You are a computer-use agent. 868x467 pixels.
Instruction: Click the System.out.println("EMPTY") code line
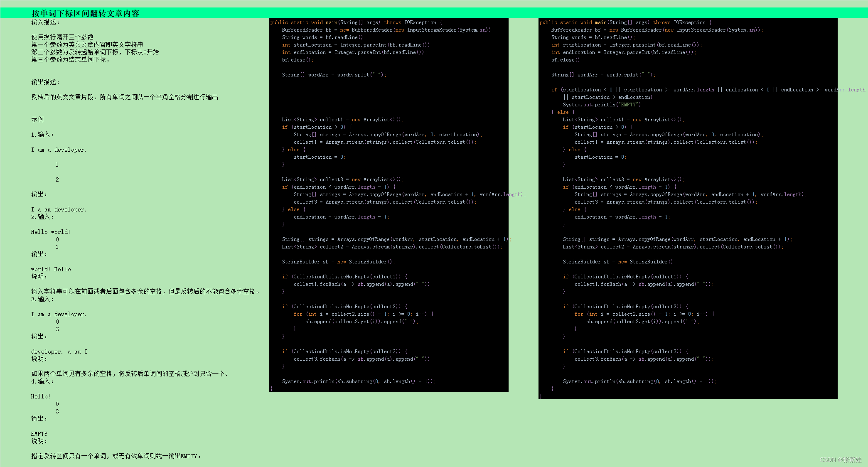[x=603, y=105]
